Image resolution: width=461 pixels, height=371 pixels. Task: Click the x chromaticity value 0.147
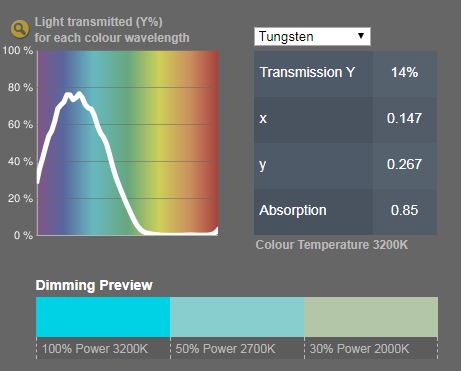coord(404,118)
